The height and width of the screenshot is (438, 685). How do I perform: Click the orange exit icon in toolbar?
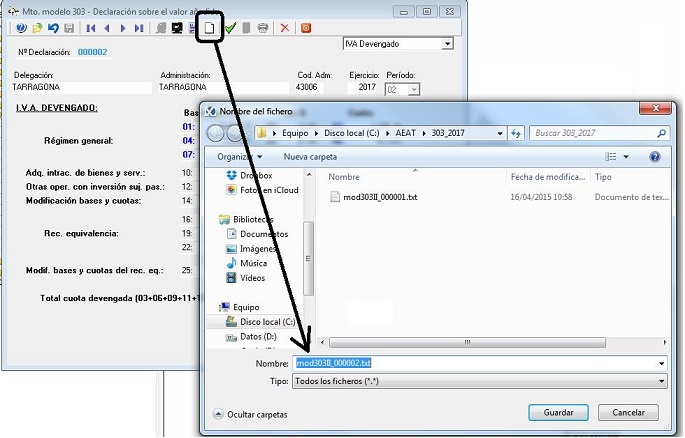306,28
